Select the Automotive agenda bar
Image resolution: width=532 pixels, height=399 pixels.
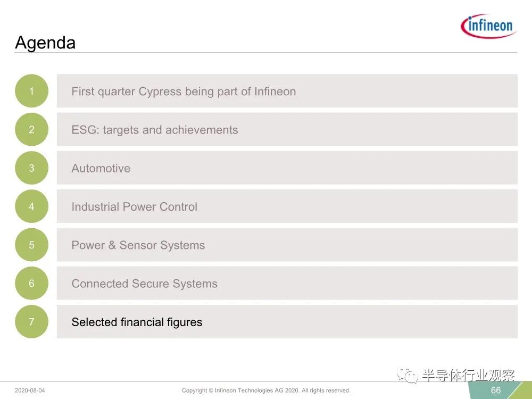(x=287, y=168)
